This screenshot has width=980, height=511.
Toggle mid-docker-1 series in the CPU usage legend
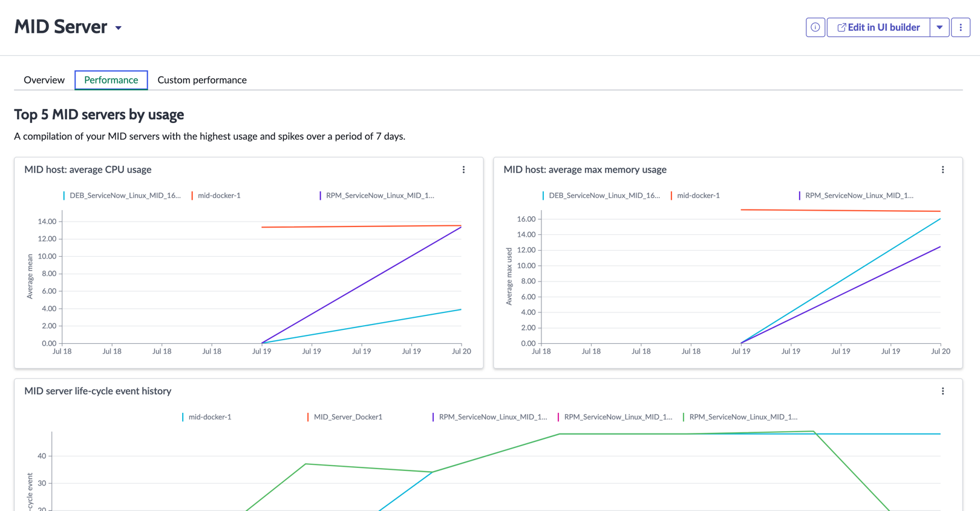tap(216, 196)
